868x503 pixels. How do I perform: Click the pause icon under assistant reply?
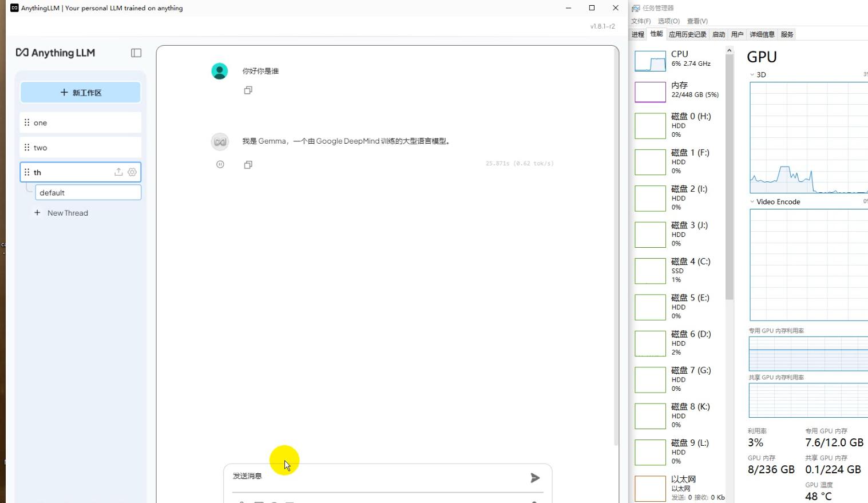220,164
